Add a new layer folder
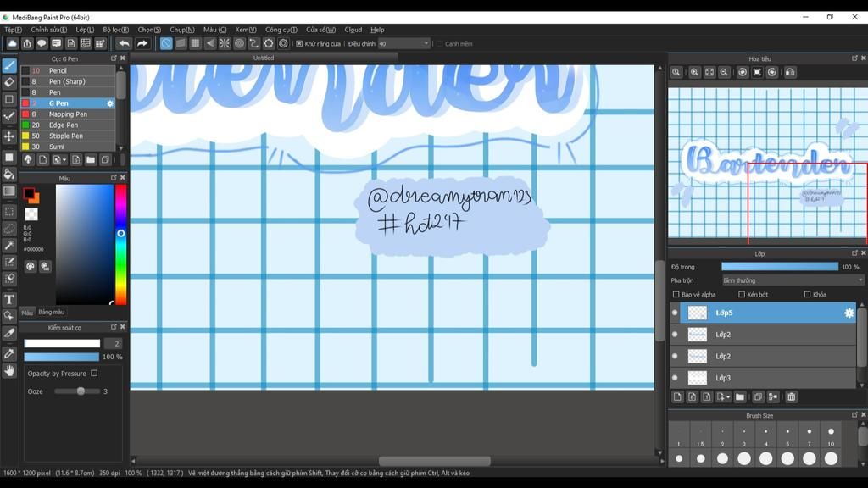Image resolution: width=868 pixels, height=488 pixels. click(x=740, y=396)
